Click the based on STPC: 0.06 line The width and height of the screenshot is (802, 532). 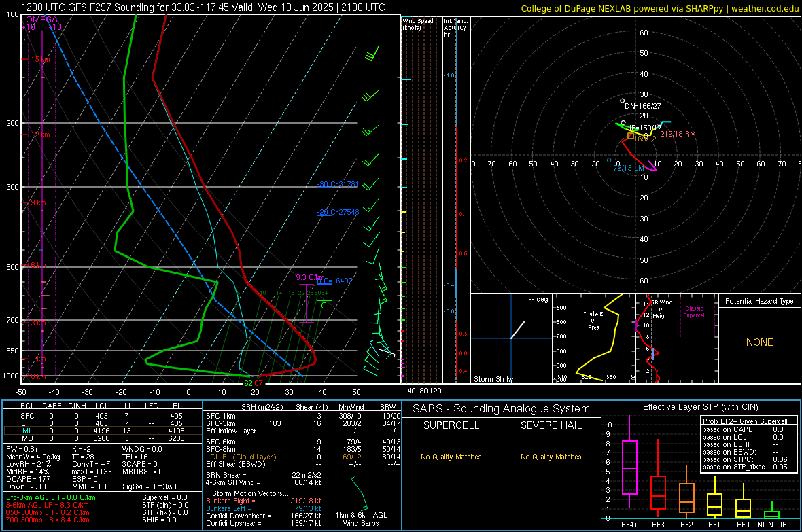pyautogui.click(x=745, y=459)
